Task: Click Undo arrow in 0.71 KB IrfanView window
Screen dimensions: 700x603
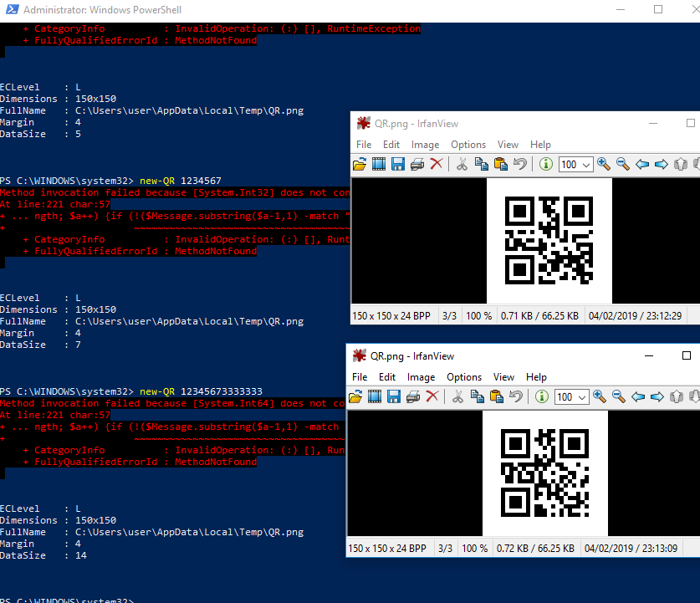Action: 519,164
